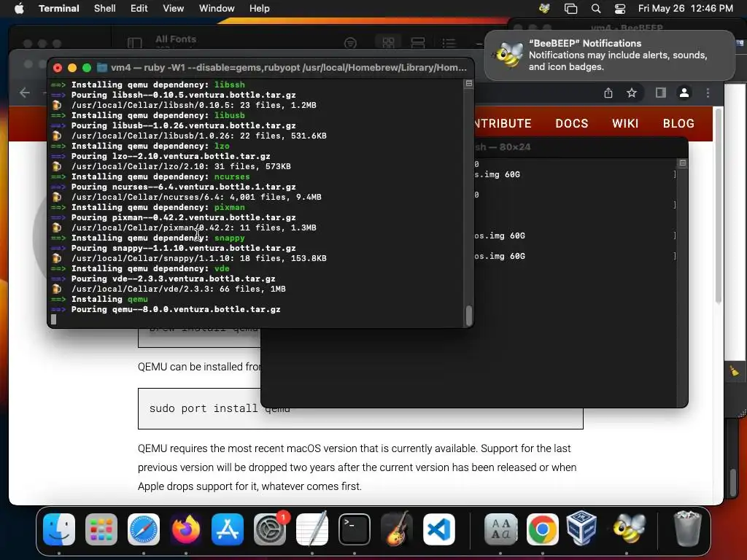Screen dimensions: 747x560
Task: Click the BeeBEEP menu bar icon
Action: pyautogui.click(x=544, y=8)
